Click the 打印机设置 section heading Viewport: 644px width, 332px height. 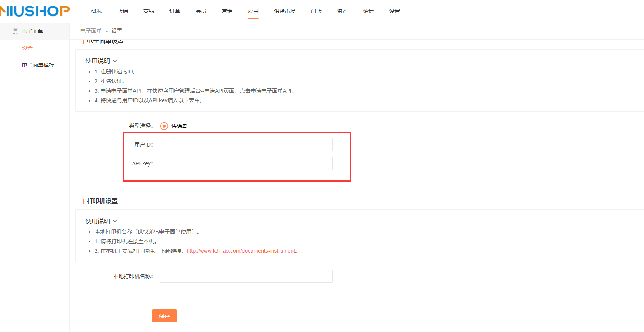point(102,201)
